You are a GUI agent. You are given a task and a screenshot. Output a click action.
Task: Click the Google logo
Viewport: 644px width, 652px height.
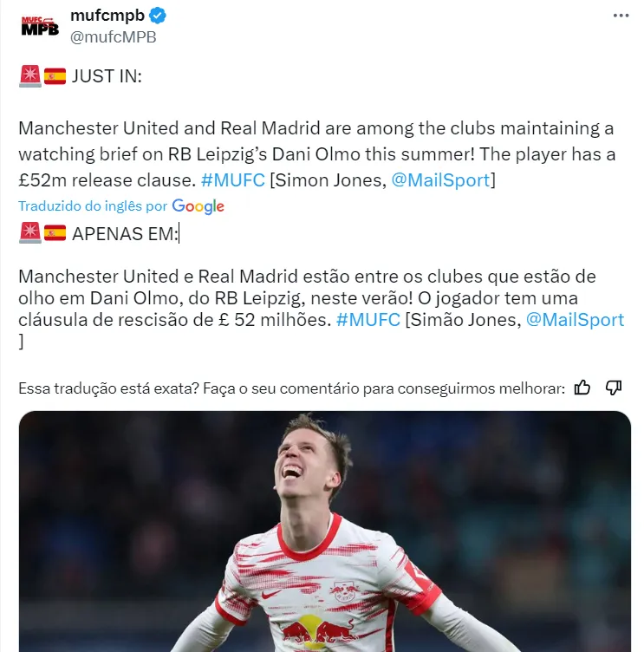click(198, 206)
